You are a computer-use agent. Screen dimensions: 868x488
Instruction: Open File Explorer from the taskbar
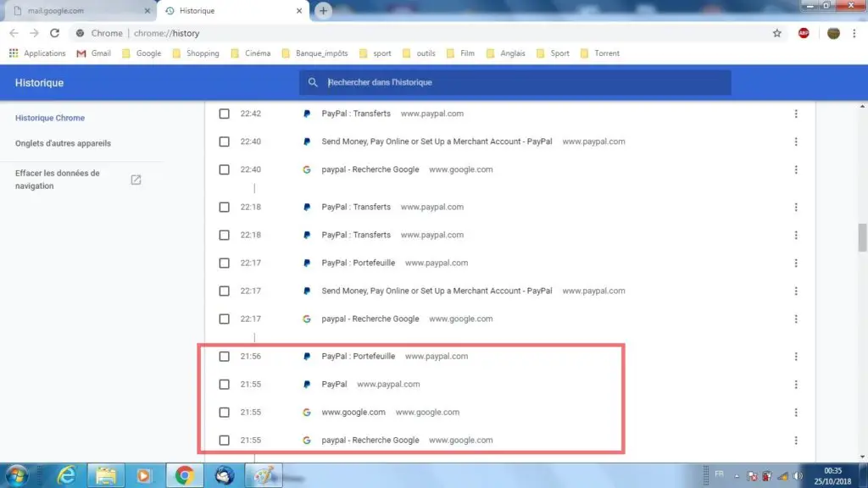[x=106, y=475]
